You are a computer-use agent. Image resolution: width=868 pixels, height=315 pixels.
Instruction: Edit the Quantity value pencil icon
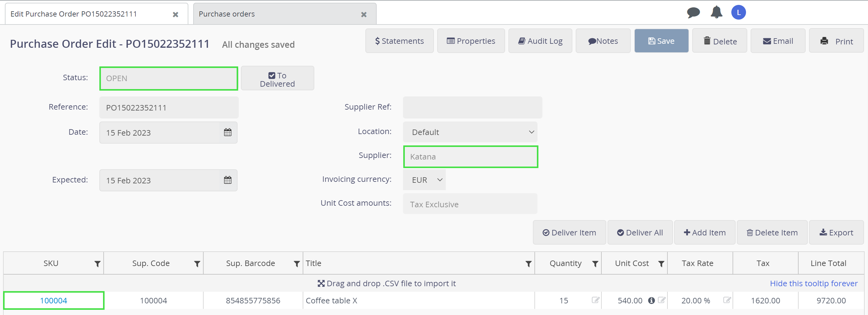pyautogui.click(x=595, y=300)
